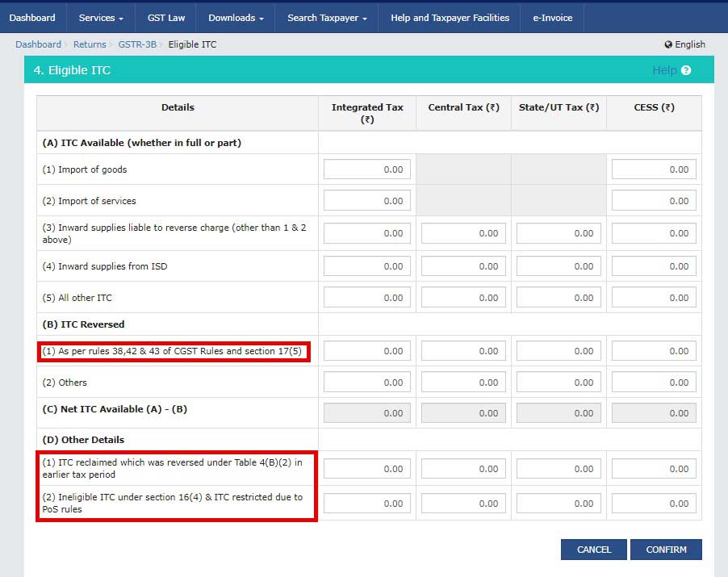
Task: Click the Help question mark icon
Action: 686,70
